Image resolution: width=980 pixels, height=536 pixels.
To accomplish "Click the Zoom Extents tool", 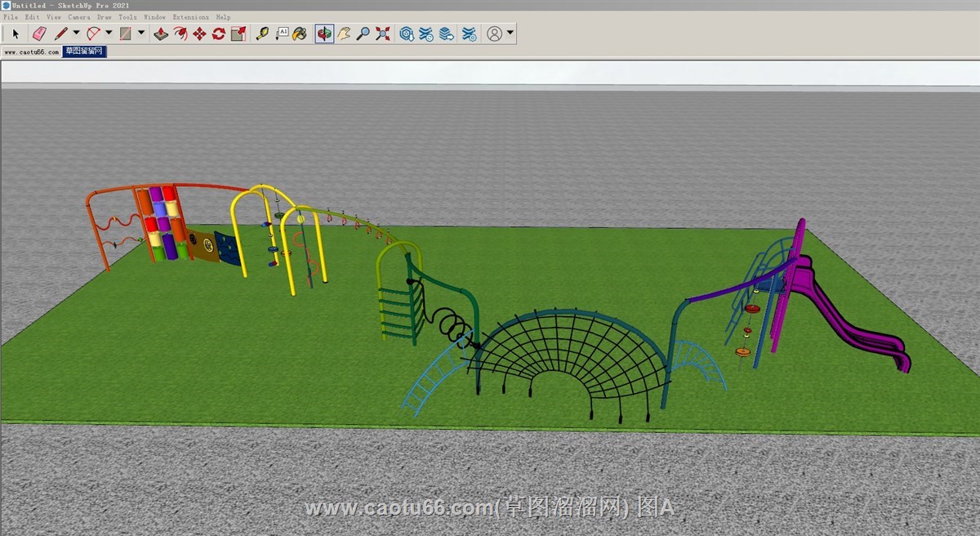I will (x=382, y=33).
